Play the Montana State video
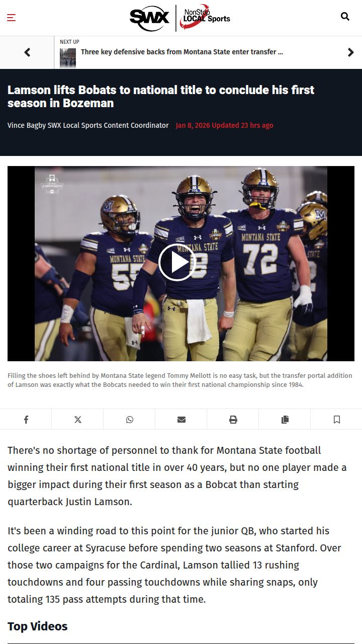The image size is (362, 644). (176, 262)
